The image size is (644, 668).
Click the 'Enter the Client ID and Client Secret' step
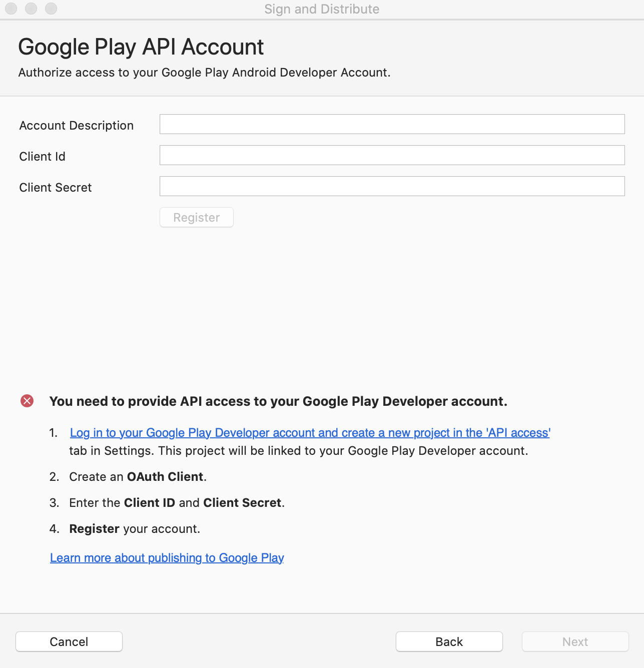pos(177,503)
